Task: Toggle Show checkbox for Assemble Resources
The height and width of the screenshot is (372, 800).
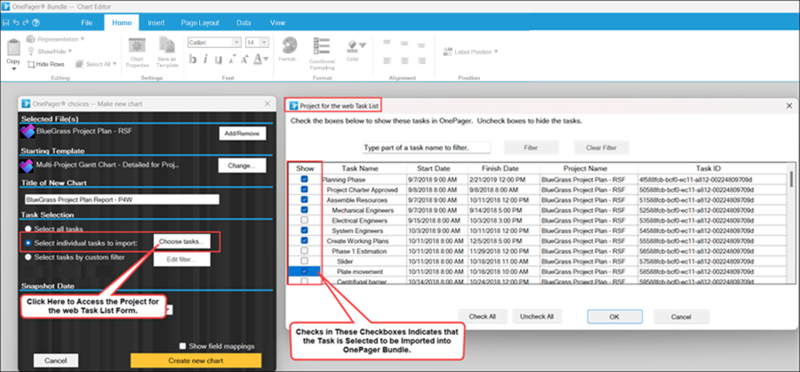Action: click(x=305, y=200)
